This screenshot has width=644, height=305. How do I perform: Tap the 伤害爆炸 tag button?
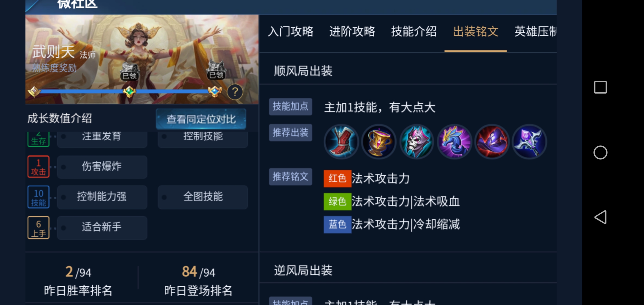[x=102, y=167]
